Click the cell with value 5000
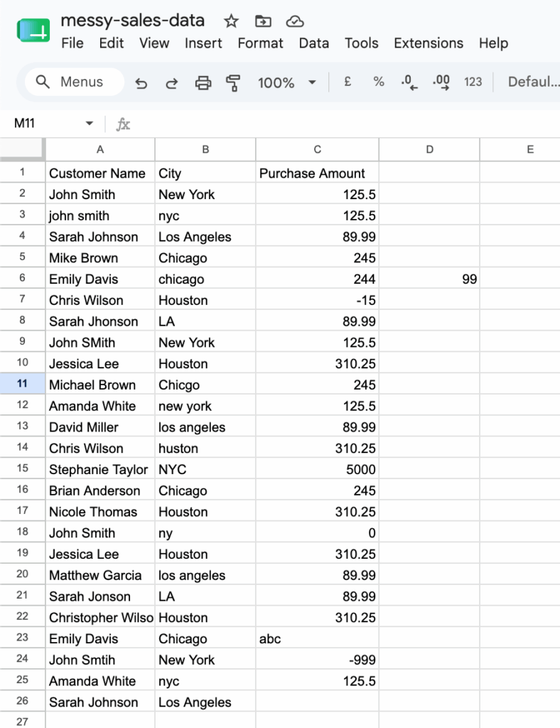This screenshot has width=560, height=728. point(317,469)
